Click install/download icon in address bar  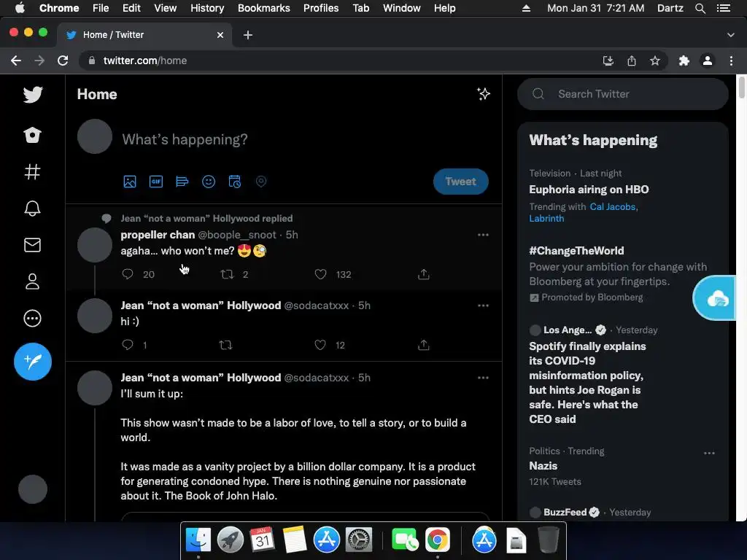(x=608, y=61)
